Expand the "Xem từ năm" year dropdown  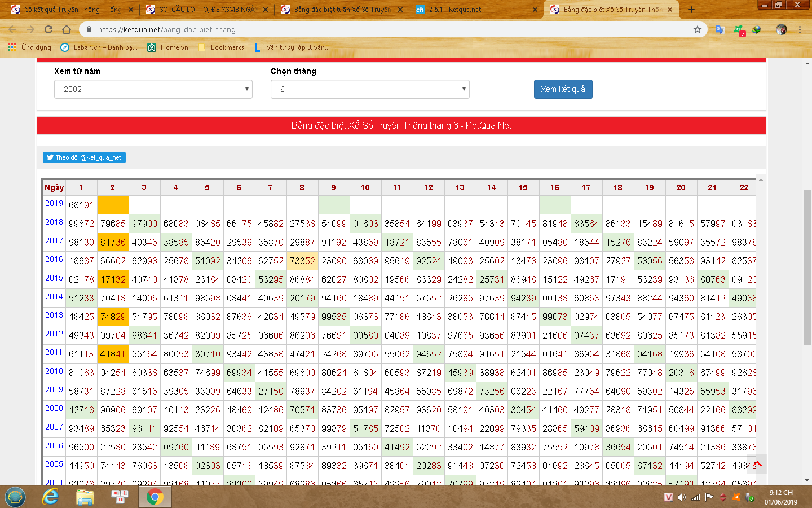click(x=153, y=89)
